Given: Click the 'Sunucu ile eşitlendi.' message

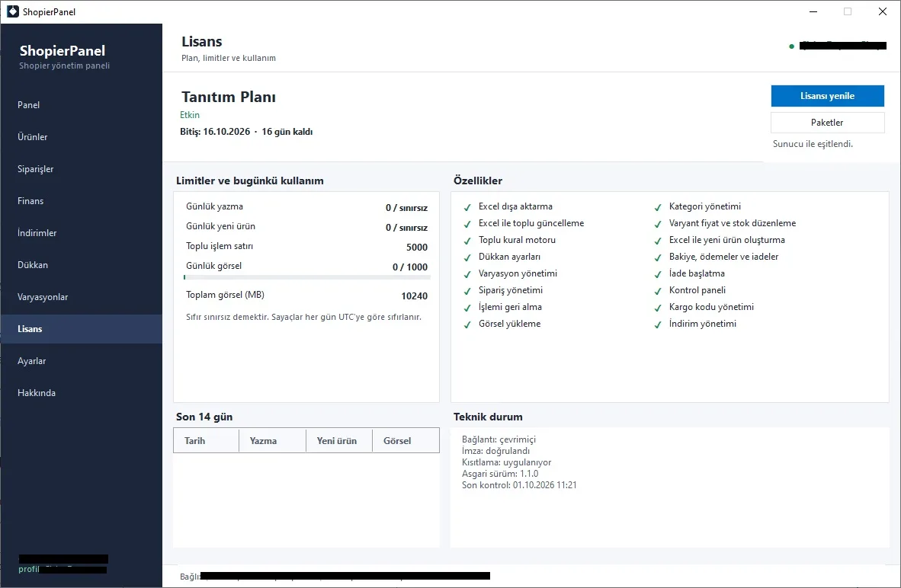Looking at the screenshot, I should tap(813, 144).
